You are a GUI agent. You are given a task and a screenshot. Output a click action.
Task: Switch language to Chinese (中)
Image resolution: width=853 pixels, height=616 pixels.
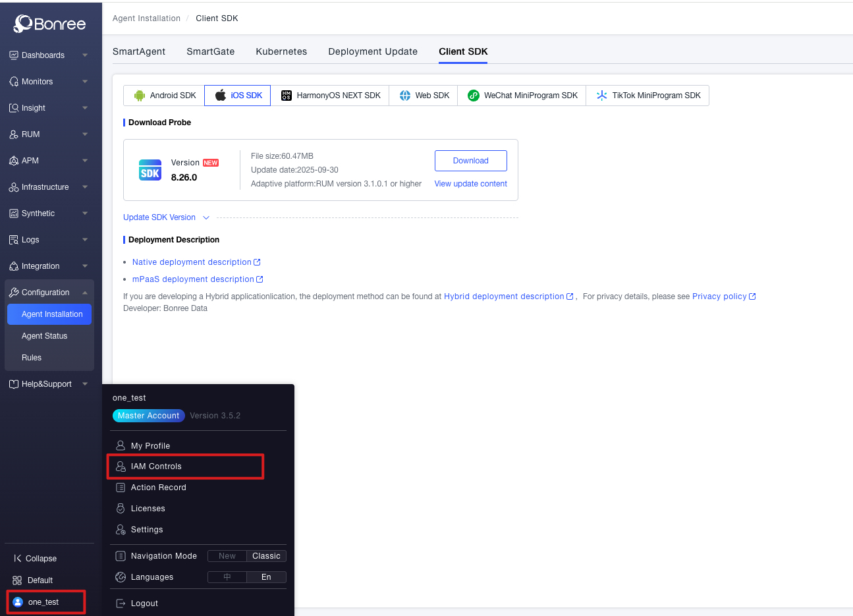coord(227,577)
